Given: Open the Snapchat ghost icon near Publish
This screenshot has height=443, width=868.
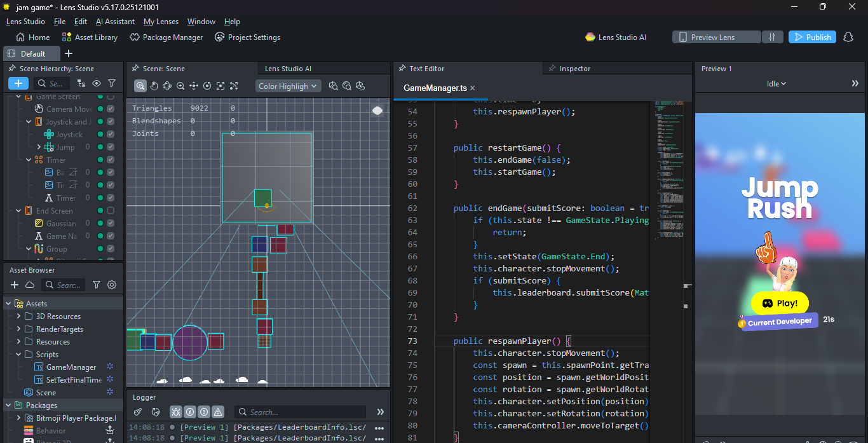Looking at the screenshot, I should pos(848,37).
